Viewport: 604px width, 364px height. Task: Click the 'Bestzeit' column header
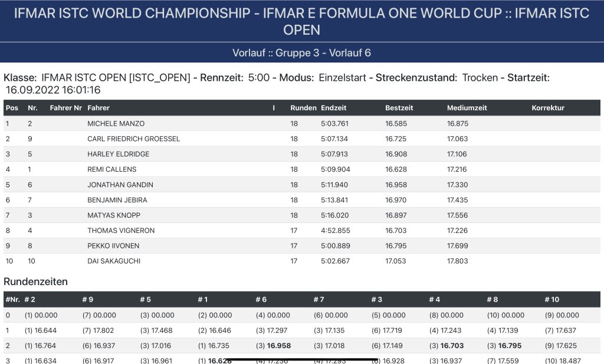[399, 108]
